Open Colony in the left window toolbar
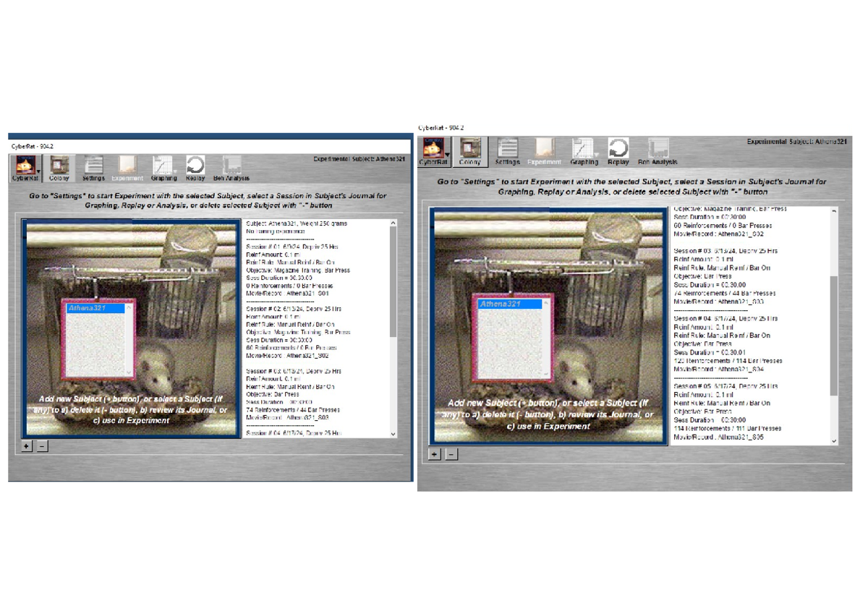 pos(59,166)
